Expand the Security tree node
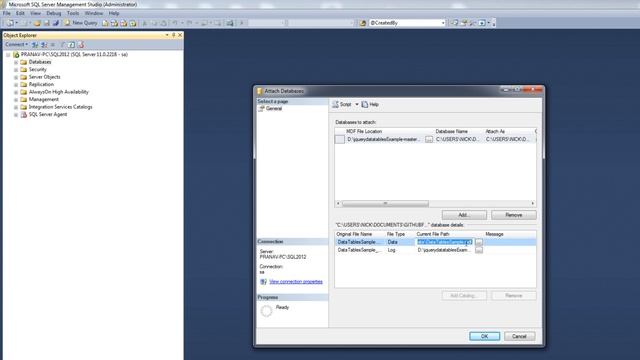 [16, 70]
